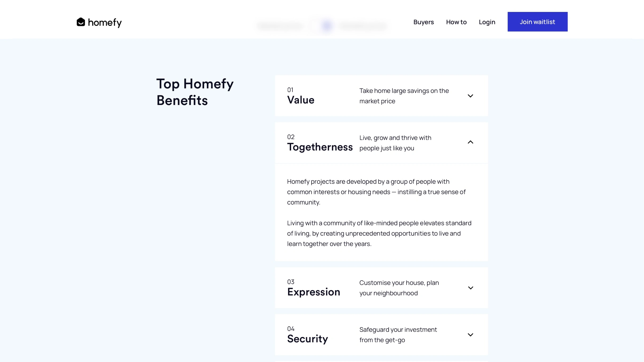Select the Value heading
Screen dimensions: 644x362
301,100
